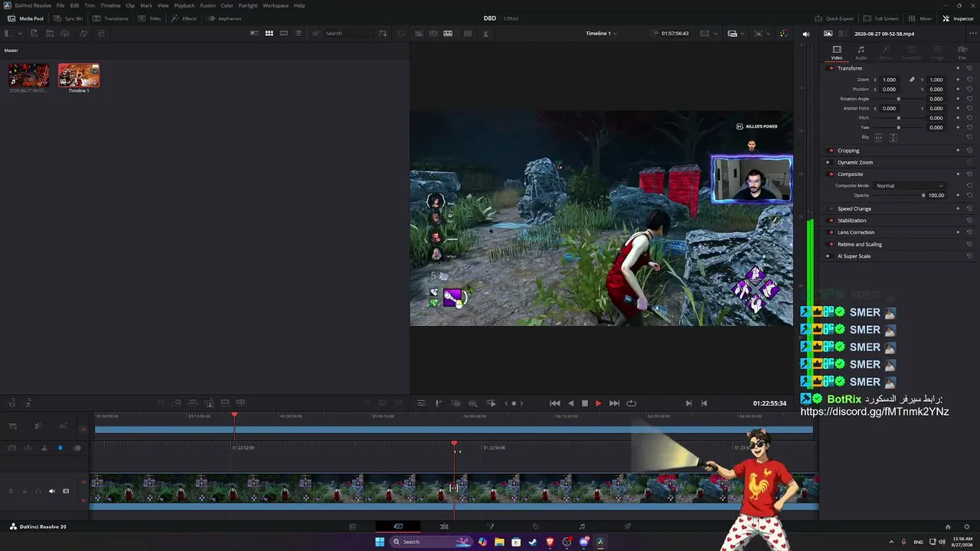The image size is (980, 551).
Task: Click the flip horizontal icon
Action: pyautogui.click(x=878, y=138)
